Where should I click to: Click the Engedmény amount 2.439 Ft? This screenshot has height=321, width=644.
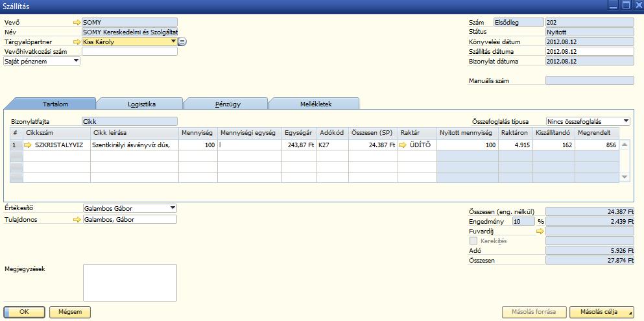[x=590, y=221]
